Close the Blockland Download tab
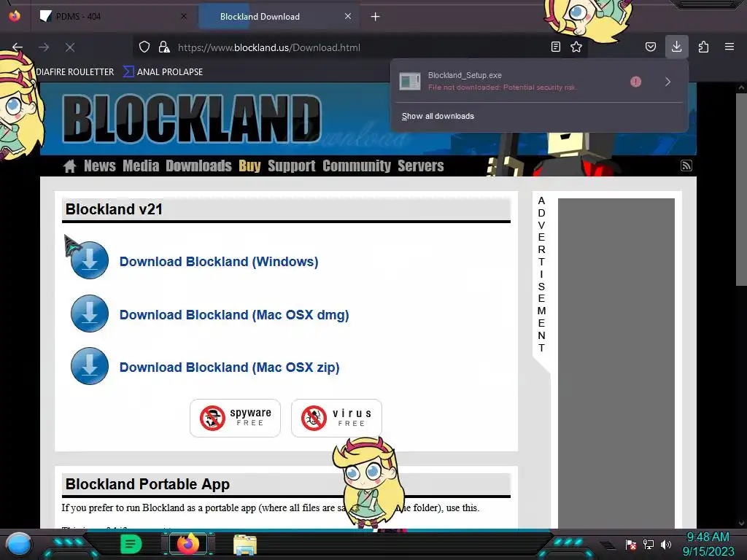The image size is (747, 560). point(348,17)
